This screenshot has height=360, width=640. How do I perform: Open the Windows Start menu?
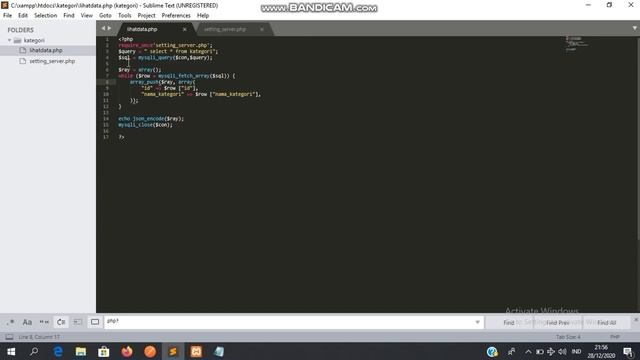point(11,351)
